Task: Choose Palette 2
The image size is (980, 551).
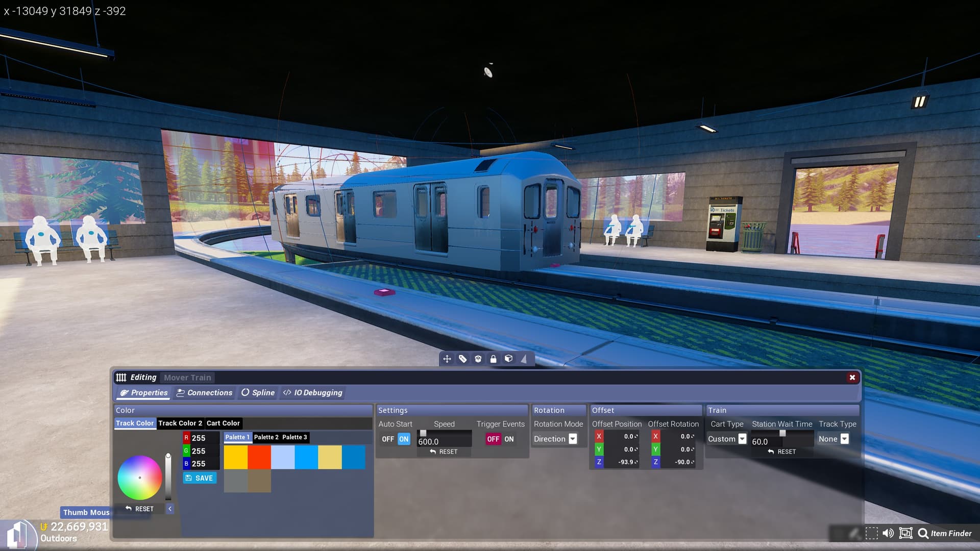Action: (x=266, y=437)
